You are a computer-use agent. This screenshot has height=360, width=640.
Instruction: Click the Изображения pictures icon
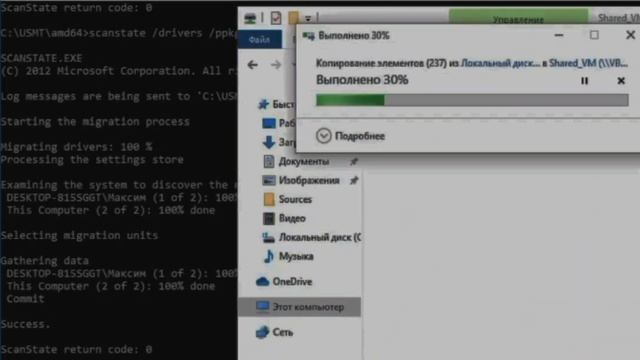click(269, 180)
